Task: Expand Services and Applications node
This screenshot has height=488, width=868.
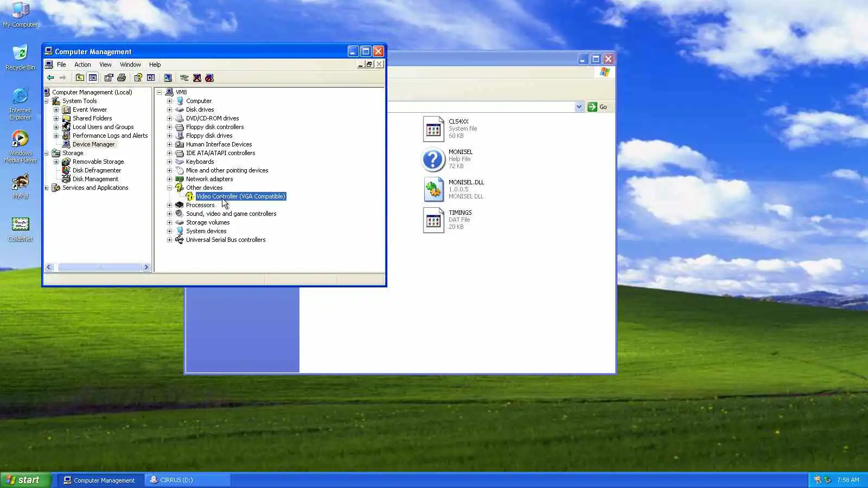Action: pyautogui.click(x=46, y=188)
